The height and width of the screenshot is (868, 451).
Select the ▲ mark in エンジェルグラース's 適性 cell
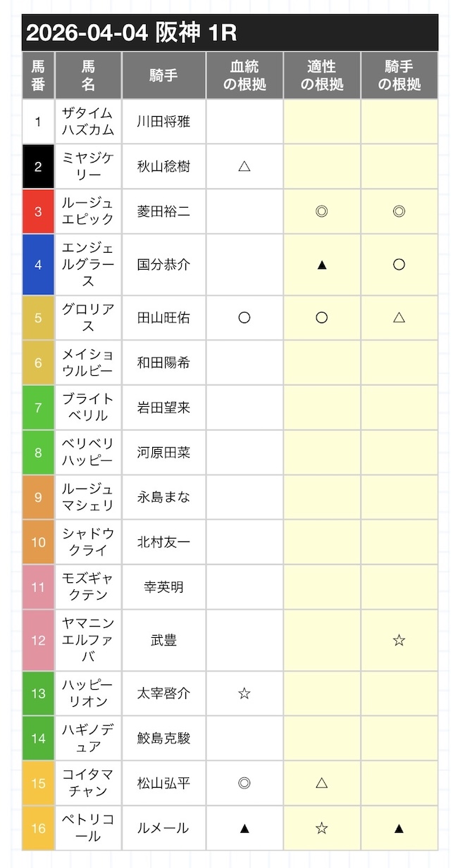coord(322,265)
